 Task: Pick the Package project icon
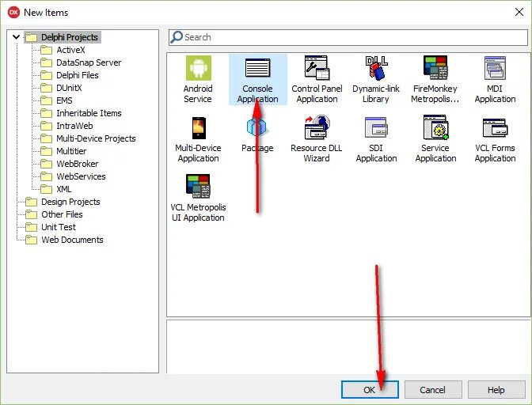pos(256,128)
